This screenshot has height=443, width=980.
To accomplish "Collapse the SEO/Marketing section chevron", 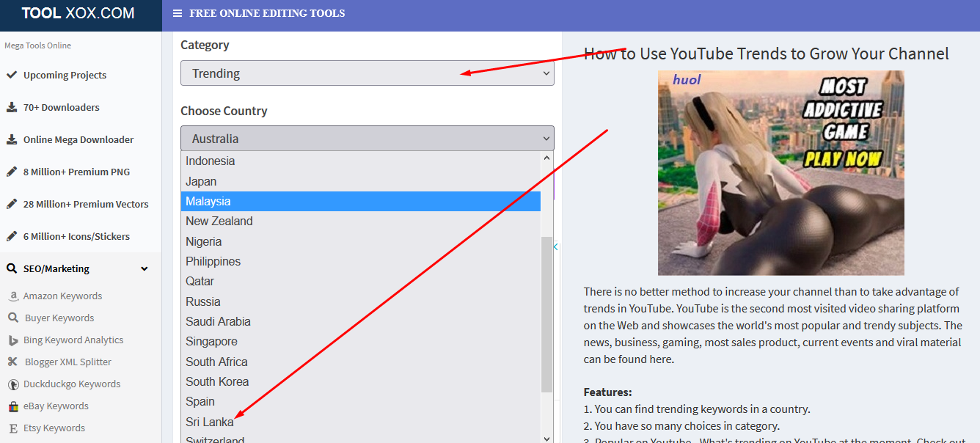I will pyautogui.click(x=144, y=269).
